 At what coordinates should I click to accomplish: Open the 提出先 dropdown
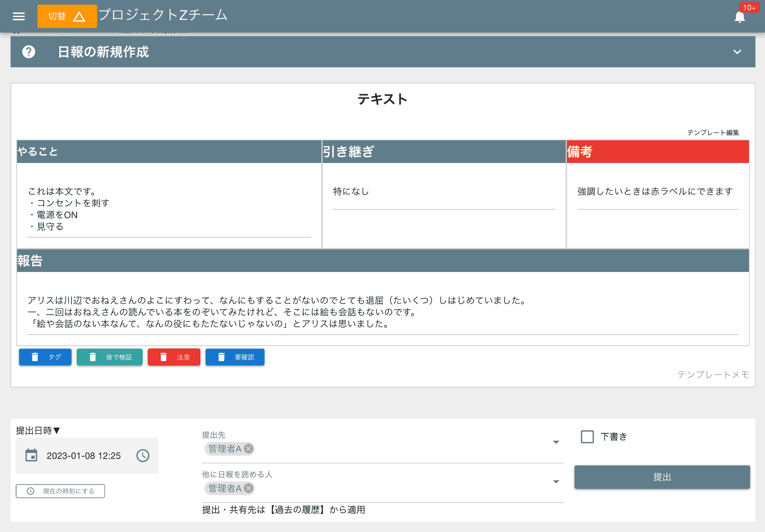click(x=555, y=442)
